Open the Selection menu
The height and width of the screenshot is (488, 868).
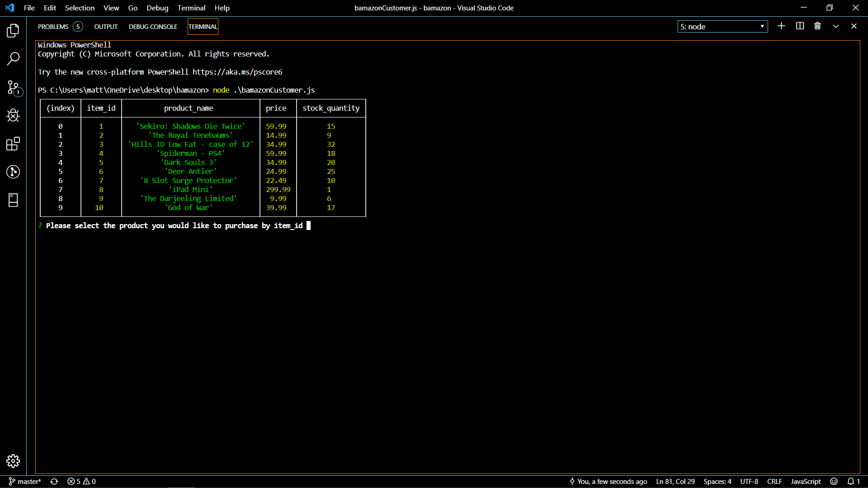pyautogui.click(x=80, y=8)
